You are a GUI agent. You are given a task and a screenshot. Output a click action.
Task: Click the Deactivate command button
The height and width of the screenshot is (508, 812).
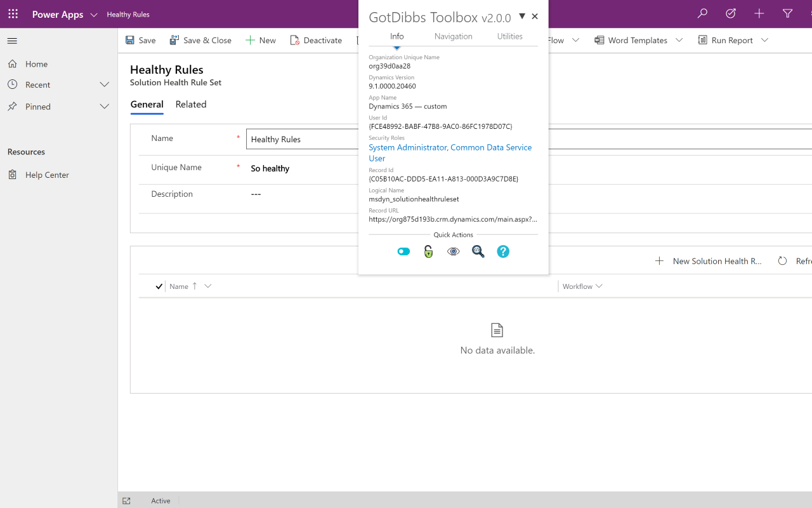click(316, 40)
